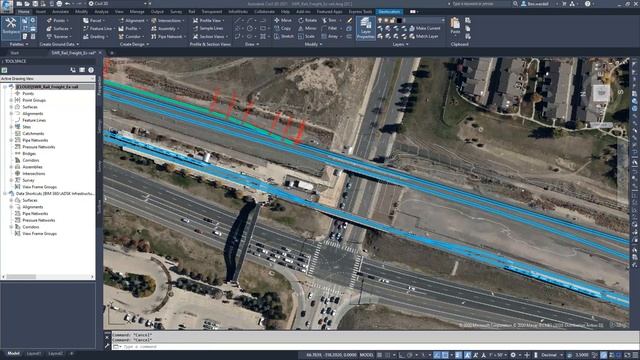Switch to the Manage ribbon tab
The height and width of the screenshot is (360, 640).
pos(137,12)
